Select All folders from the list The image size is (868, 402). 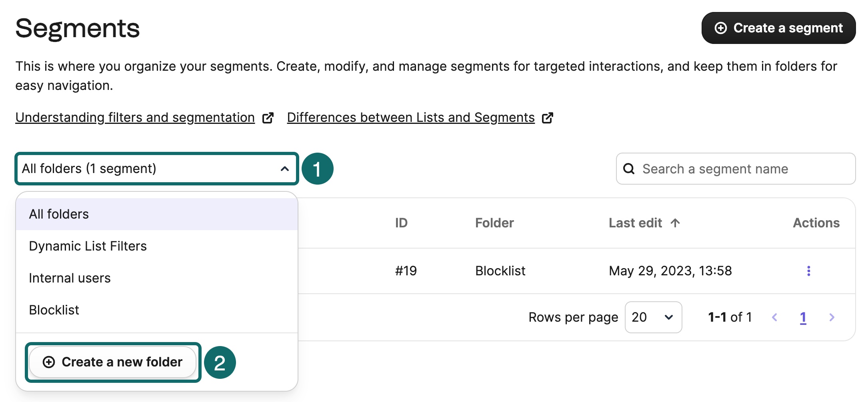pos(59,214)
